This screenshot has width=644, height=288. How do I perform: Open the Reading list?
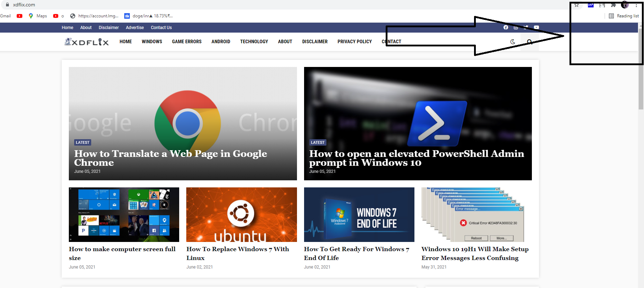coord(624,16)
